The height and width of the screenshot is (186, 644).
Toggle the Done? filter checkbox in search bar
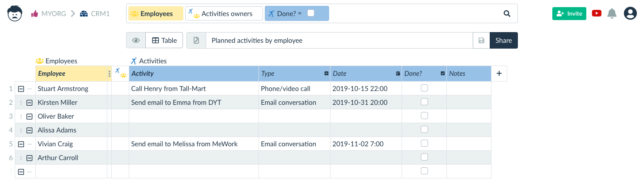pos(311,13)
